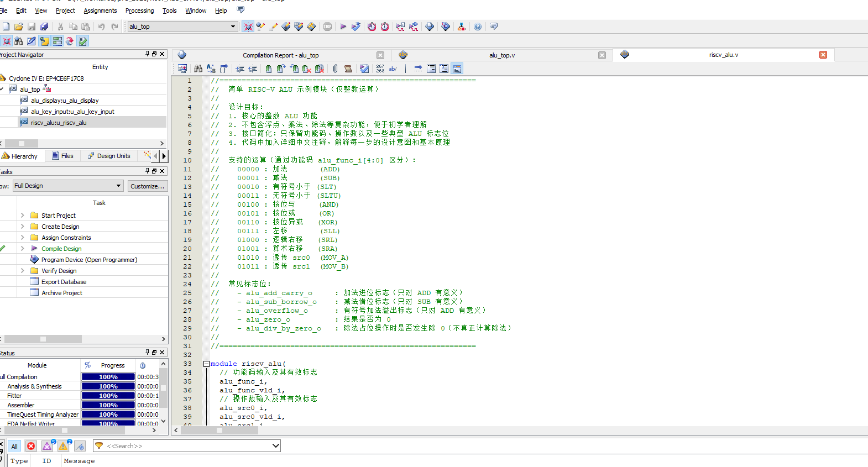Viewport: 868px width, 467px height.
Task: Click the Insert Template scroll icon
Action: 348,69
